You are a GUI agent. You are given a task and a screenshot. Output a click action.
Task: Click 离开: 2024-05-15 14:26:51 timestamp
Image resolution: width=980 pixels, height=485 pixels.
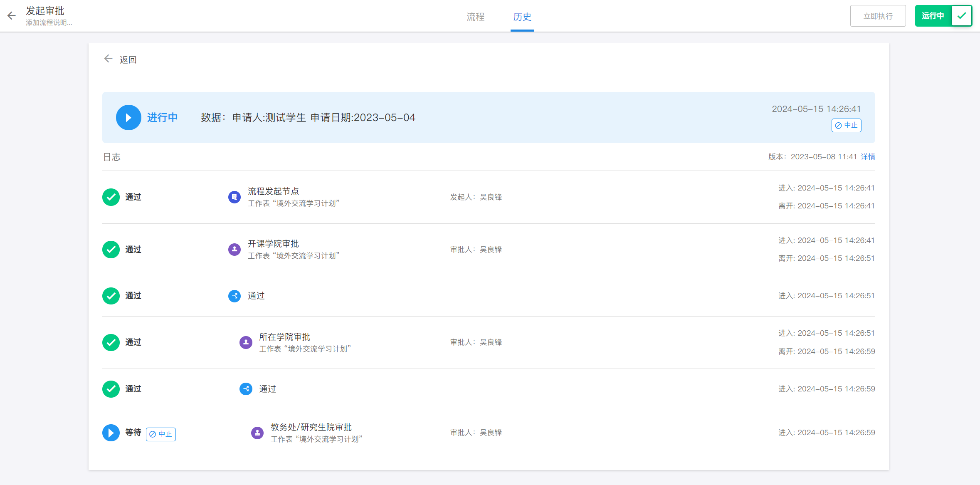point(827,258)
